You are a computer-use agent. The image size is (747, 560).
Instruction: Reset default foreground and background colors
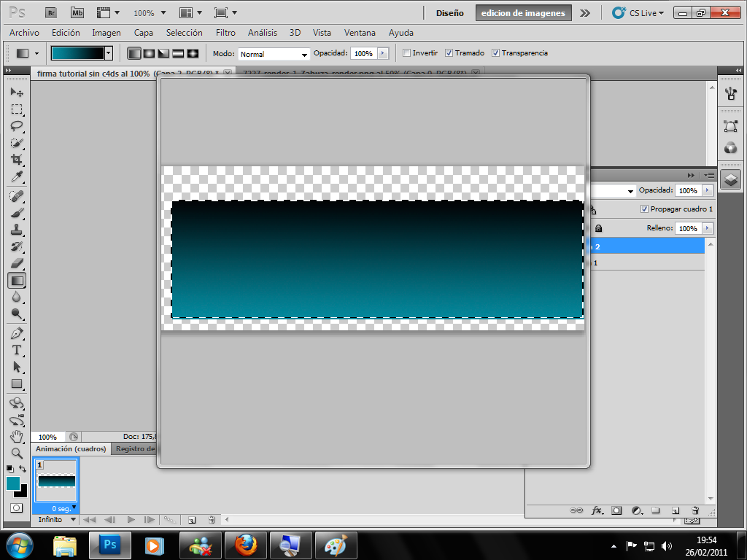click(x=10, y=469)
